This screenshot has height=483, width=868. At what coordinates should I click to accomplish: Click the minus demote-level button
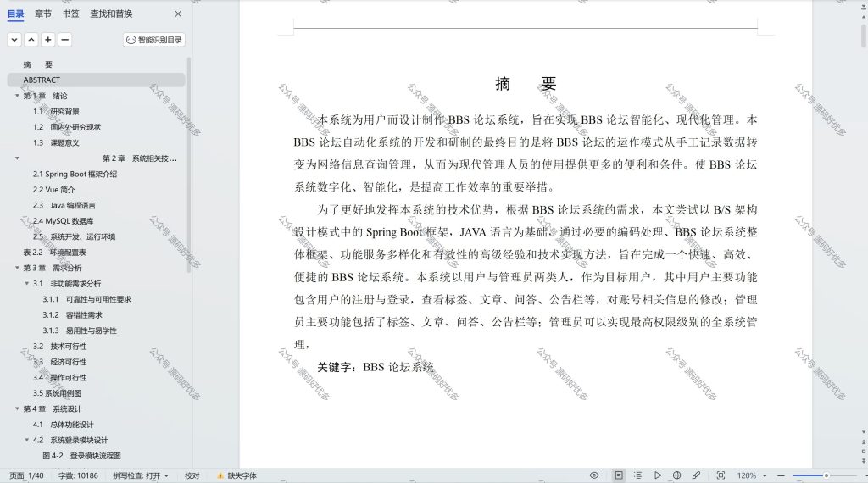(64, 40)
